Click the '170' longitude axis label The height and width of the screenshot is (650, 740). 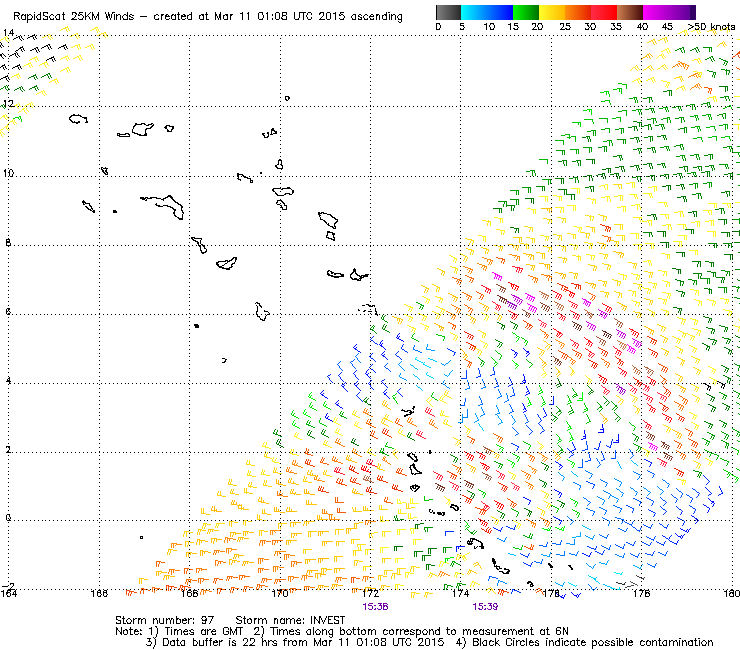pos(280,593)
